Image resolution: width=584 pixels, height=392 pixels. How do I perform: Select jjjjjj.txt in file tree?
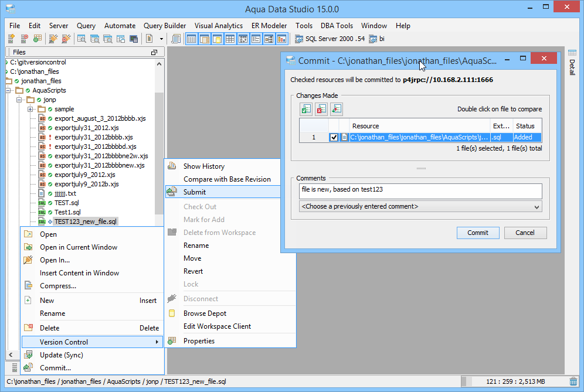65,193
